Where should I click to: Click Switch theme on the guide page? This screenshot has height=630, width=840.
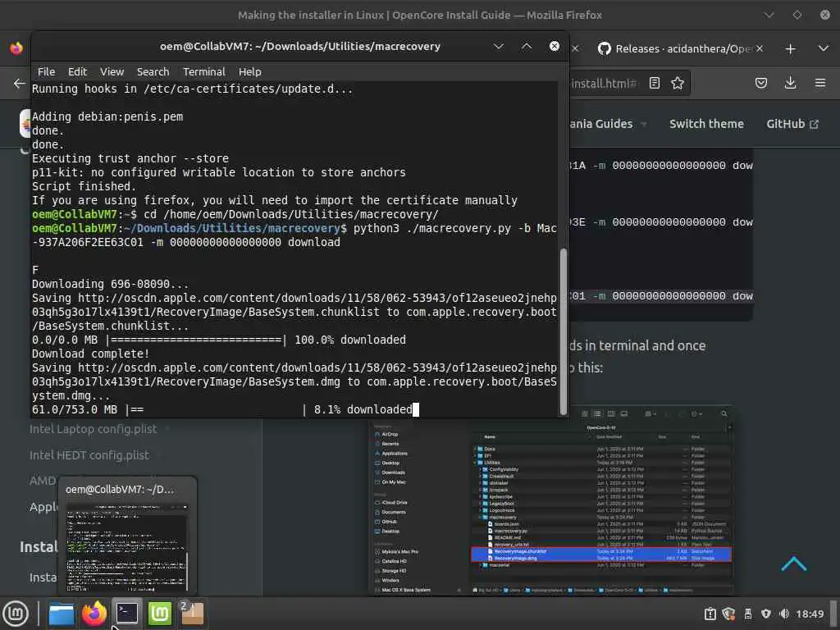706,124
